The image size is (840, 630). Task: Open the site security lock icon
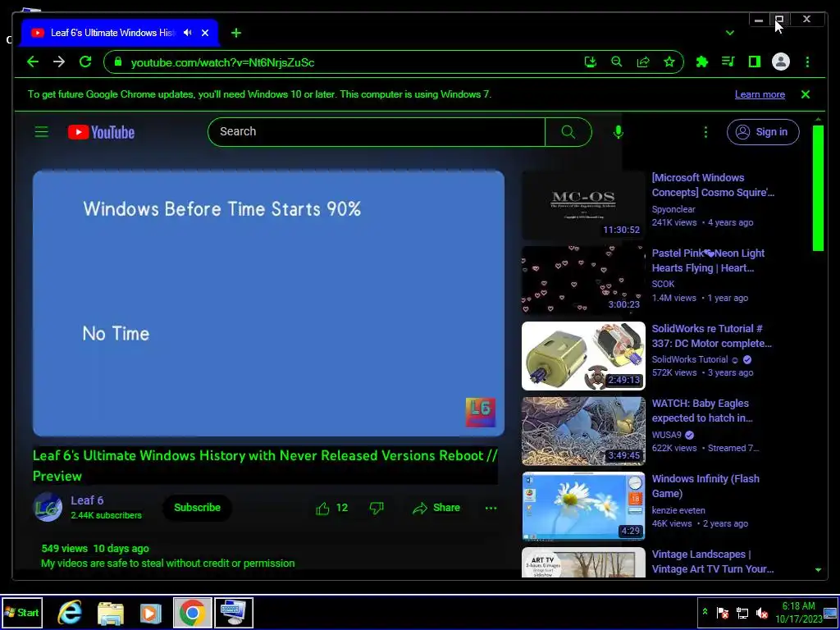[x=118, y=62]
